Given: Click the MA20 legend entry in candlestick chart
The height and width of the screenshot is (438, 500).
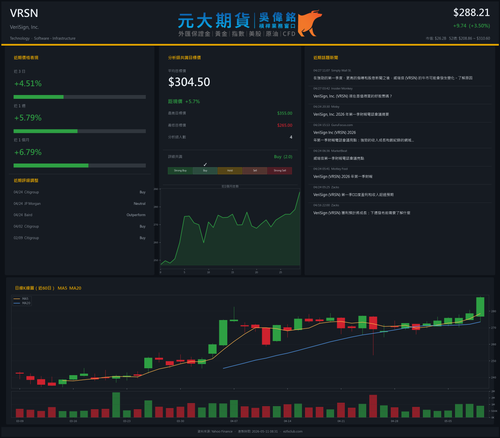Looking at the screenshot, I should 22,303.
